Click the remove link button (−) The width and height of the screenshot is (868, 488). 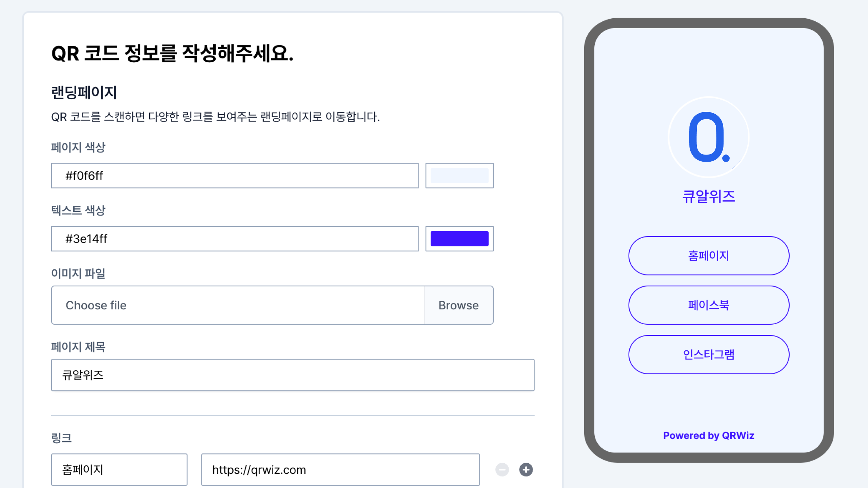click(x=501, y=470)
